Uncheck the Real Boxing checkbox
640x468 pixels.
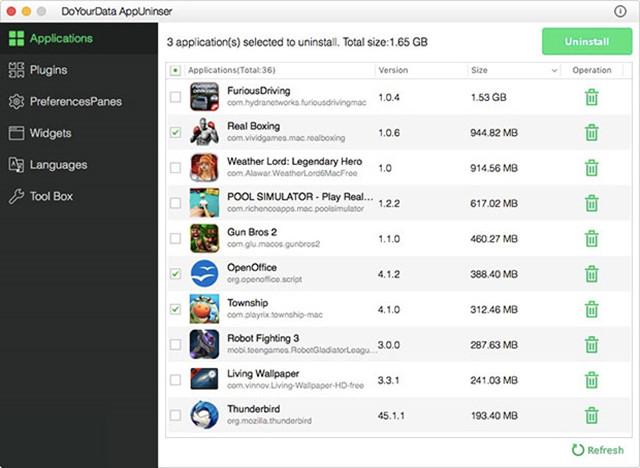pos(176,132)
